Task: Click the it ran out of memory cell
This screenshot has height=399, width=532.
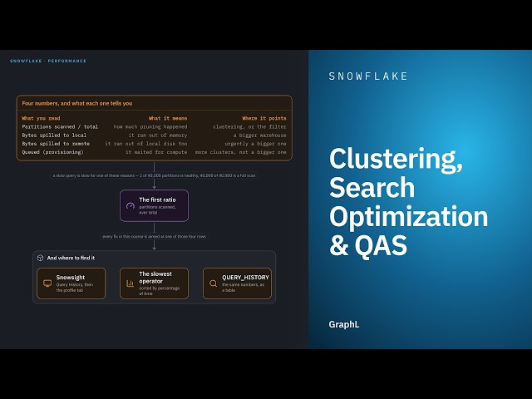Action: point(158,135)
